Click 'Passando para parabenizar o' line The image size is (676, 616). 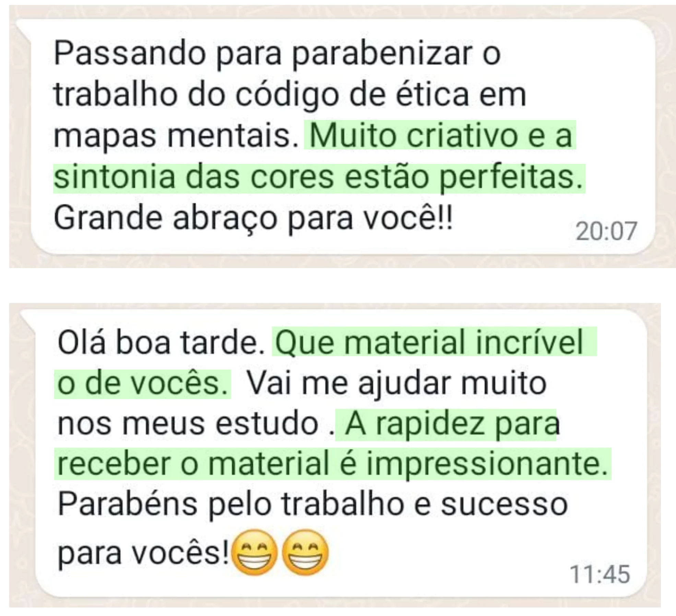[277, 54]
